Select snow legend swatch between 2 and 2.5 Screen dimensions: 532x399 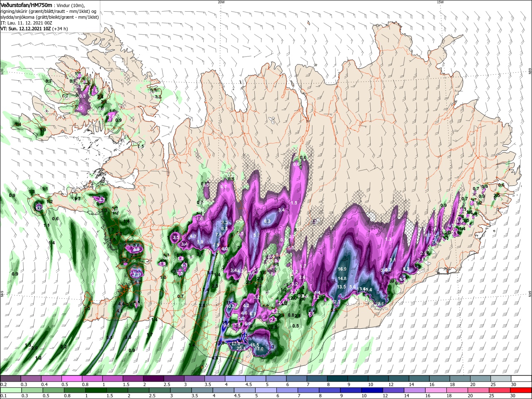[x=153, y=379]
